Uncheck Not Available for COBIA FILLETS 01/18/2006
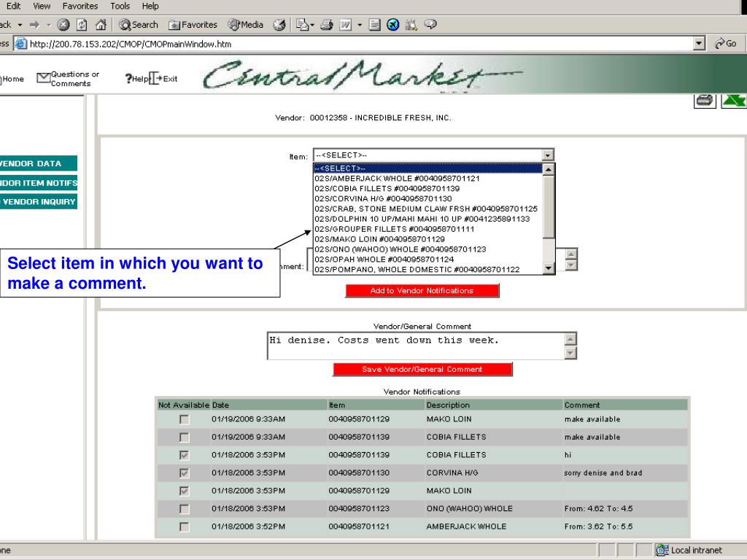 [185, 455]
